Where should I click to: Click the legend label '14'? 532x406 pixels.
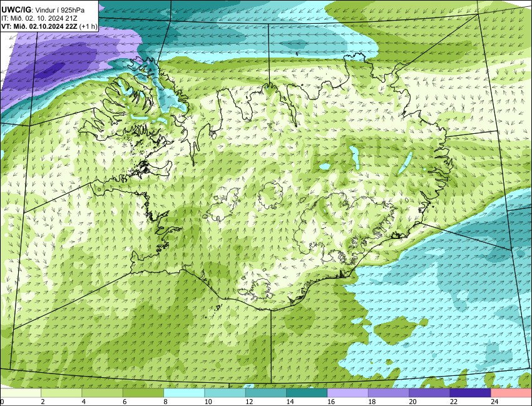(x=290, y=402)
